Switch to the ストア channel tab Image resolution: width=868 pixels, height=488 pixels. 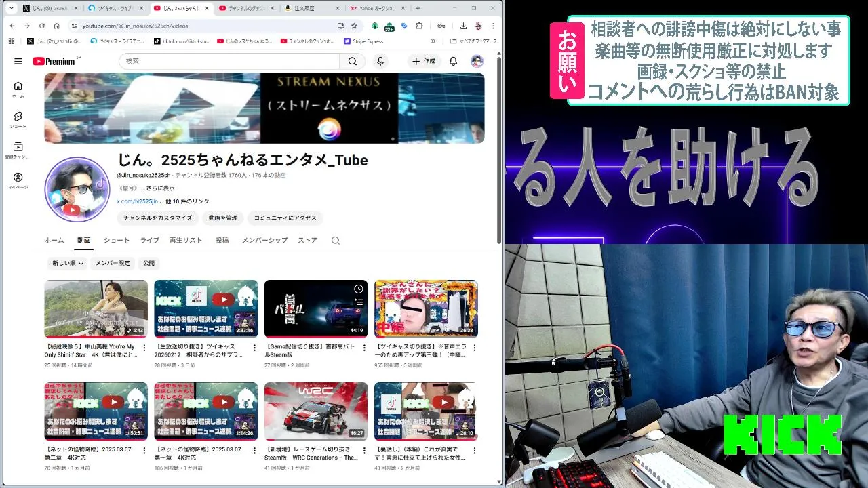[x=307, y=240]
